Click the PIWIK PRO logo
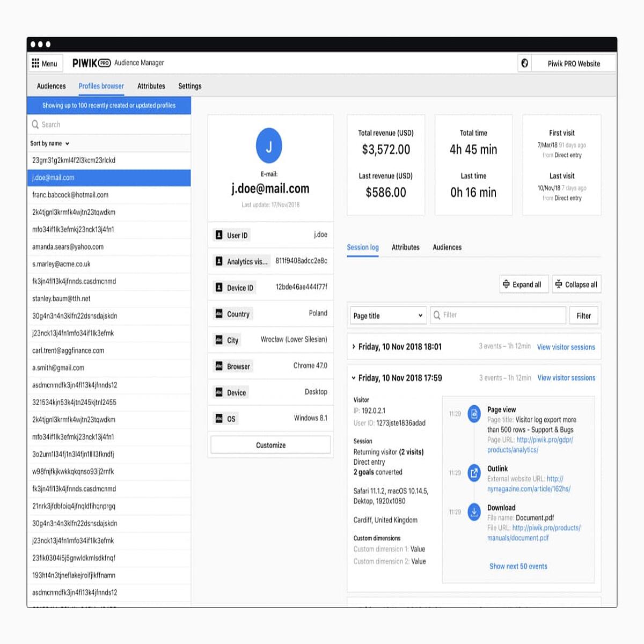644x644 pixels. [x=92, y=63]
